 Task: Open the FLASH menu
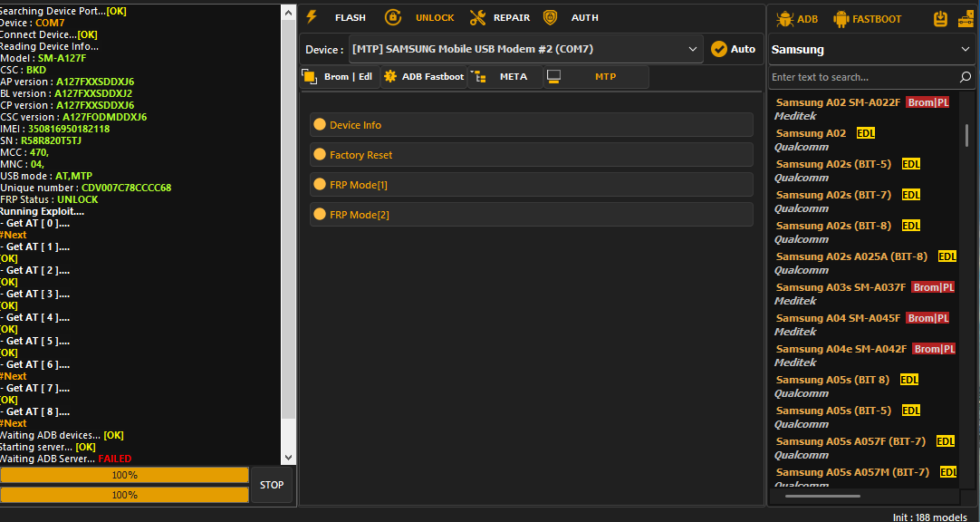[350, 17]
